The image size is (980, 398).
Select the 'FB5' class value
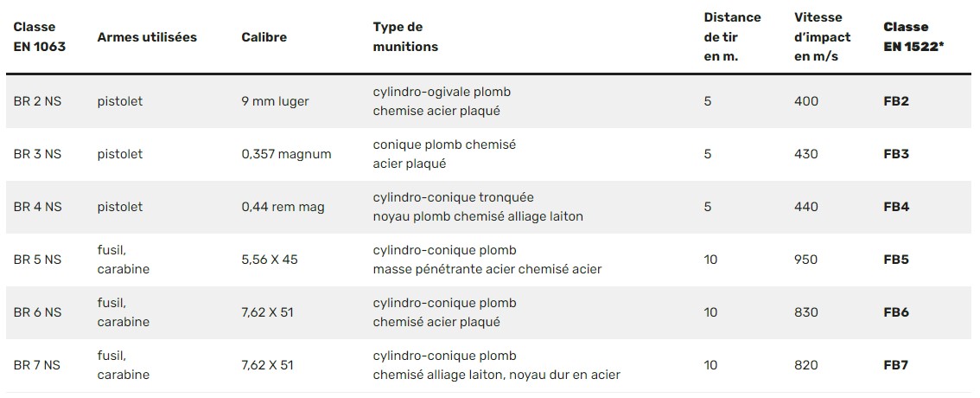896,260
